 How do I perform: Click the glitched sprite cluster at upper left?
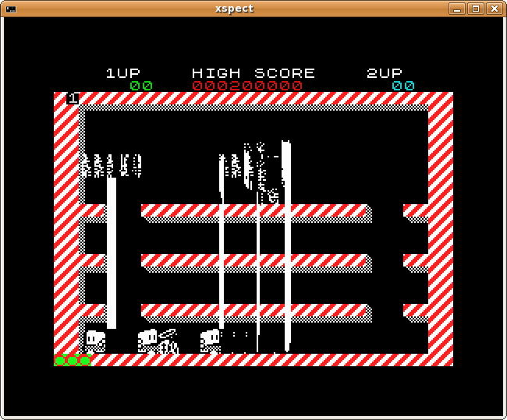[x=111, y=165]
